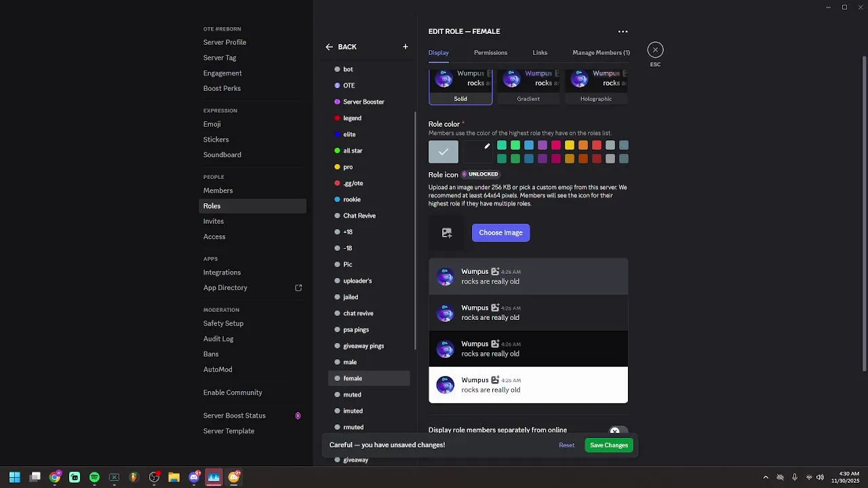Switch to the Permissions tab
Image resolution: width=868 pixels, height=488 pixels.
tap(490, 53)
